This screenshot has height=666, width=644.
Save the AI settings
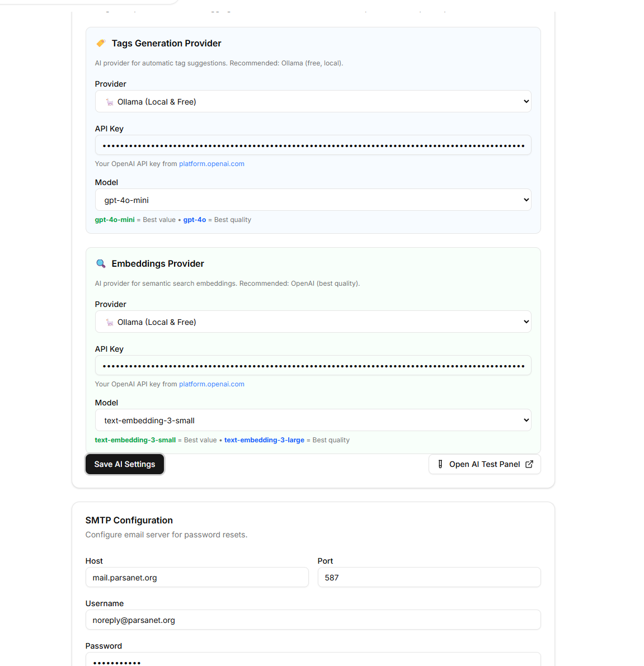(125, 464)
